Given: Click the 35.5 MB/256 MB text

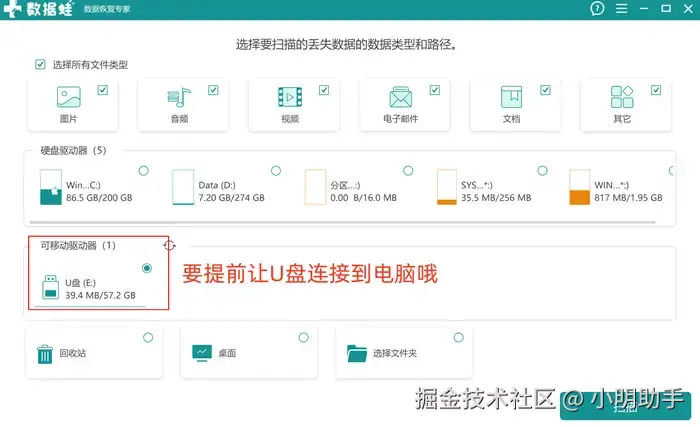Looking at the screenshot, I should [496, 197].
